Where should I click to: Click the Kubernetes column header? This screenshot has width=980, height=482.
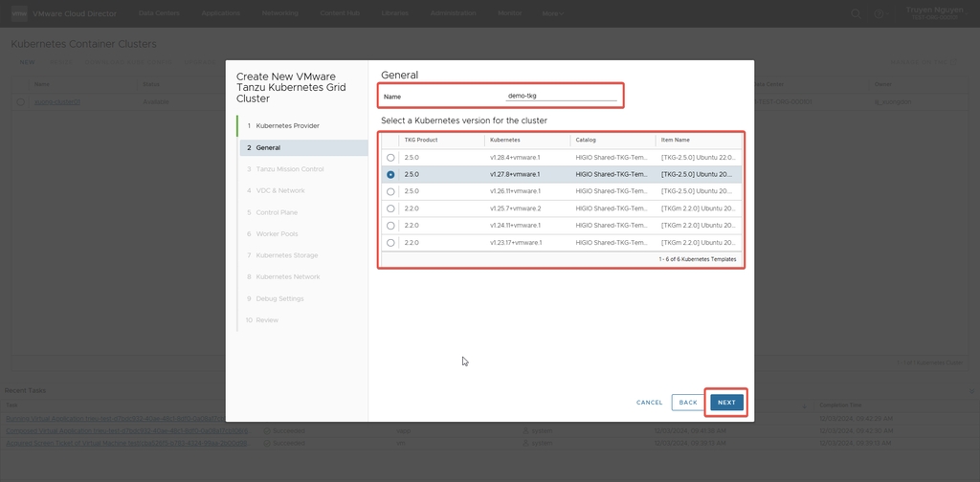point(505,141)
